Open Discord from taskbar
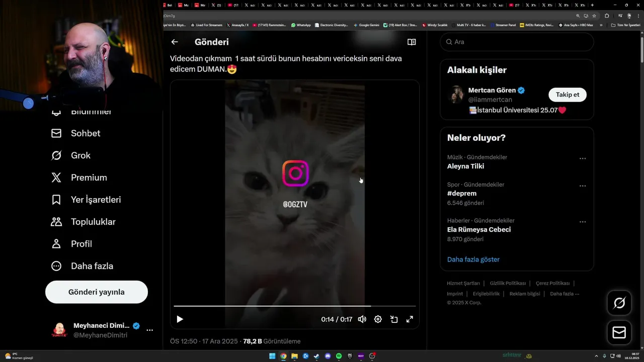Screen dimensions: 644x362 coord(328,356)
